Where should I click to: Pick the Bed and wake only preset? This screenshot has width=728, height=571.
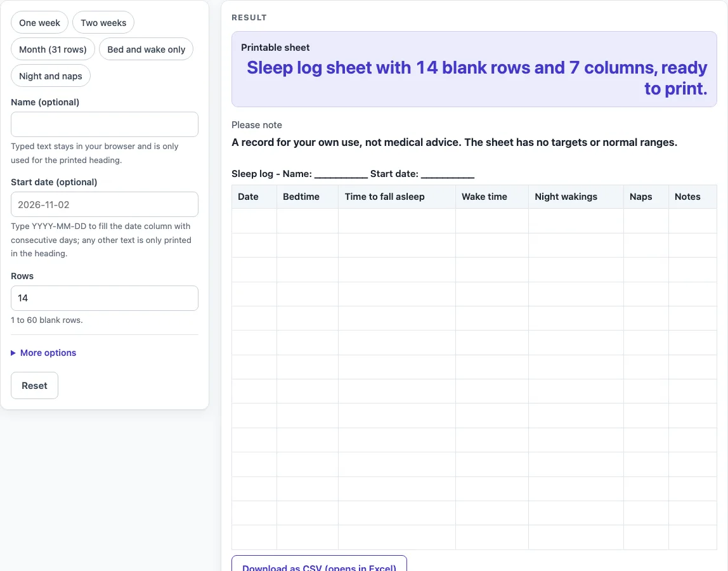(x=146, y=49)
